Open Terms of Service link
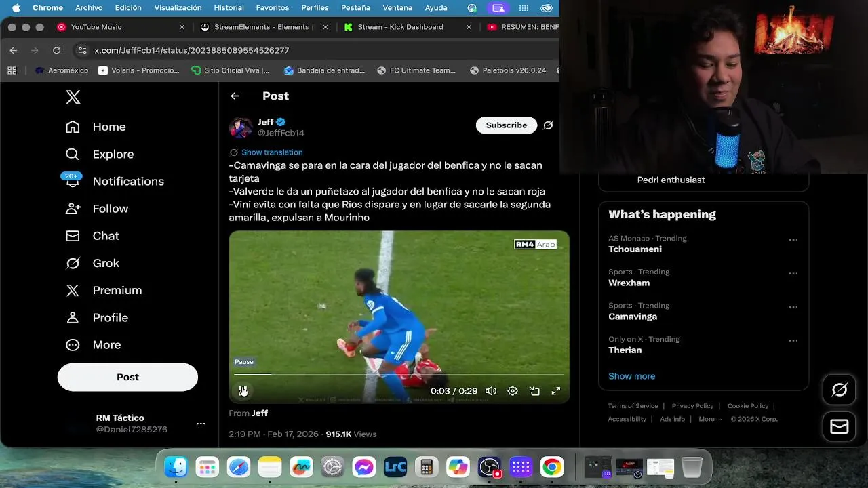 tap(633, 406)
